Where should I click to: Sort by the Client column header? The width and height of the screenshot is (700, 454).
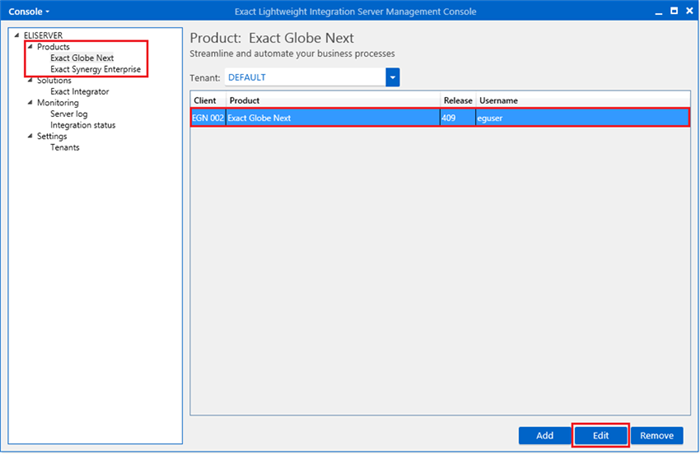pos(208,100)
